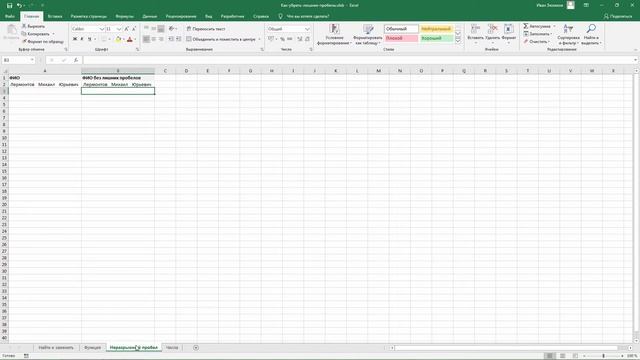The height and width of the screenshot is (360, 640).
Task: Click the zoom slider in status bar
Action: click(x=604, y=356)
